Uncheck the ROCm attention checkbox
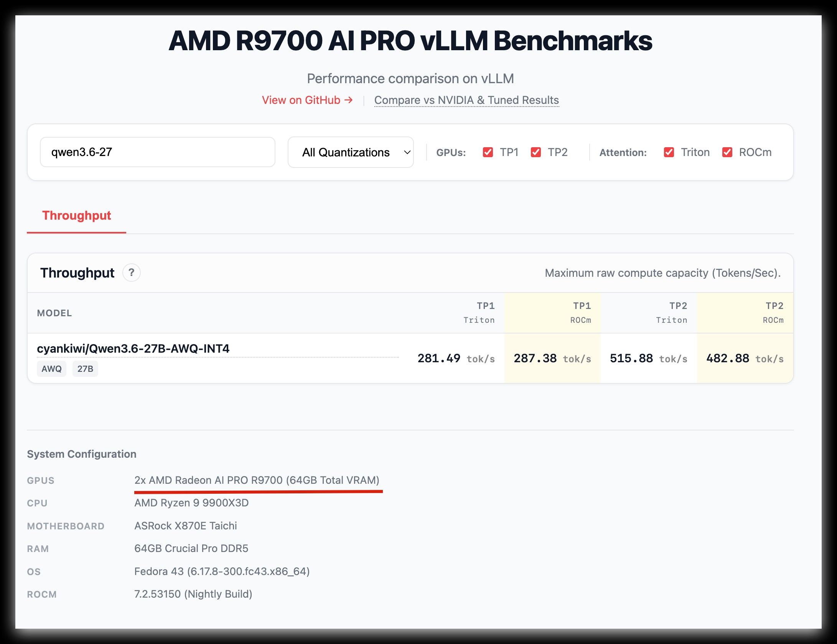The width and height of the screenshot is (837, 644). tap(727, 152)
